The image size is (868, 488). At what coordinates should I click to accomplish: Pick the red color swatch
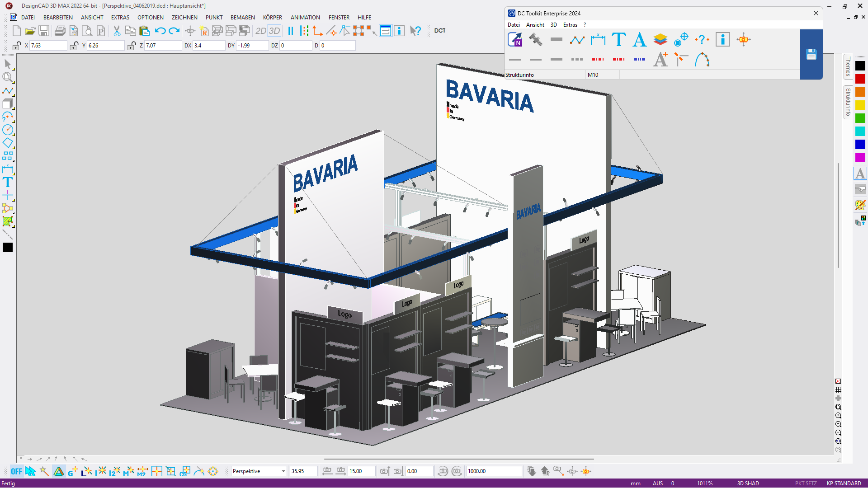860,79
